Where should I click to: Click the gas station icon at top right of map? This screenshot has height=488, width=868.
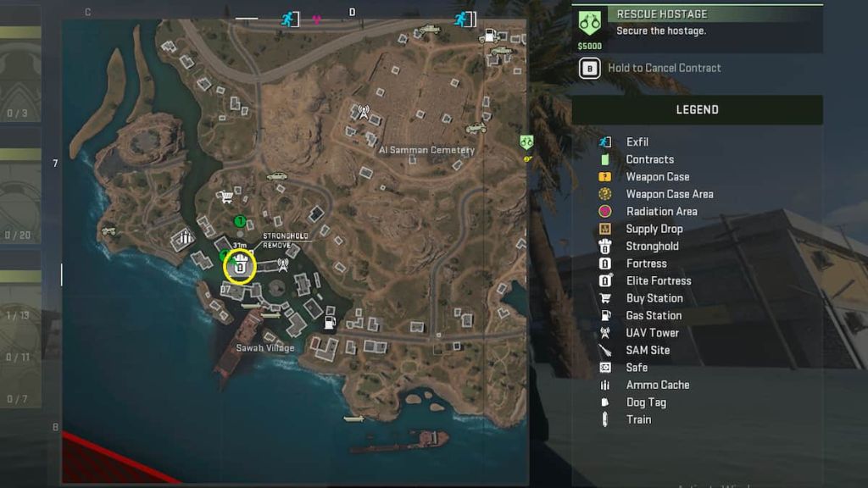click(489, 36)
